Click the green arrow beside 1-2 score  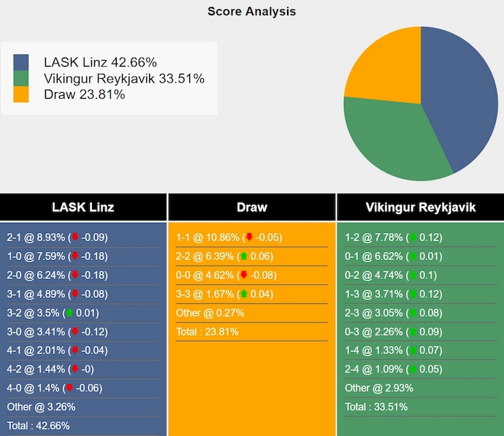413,237
